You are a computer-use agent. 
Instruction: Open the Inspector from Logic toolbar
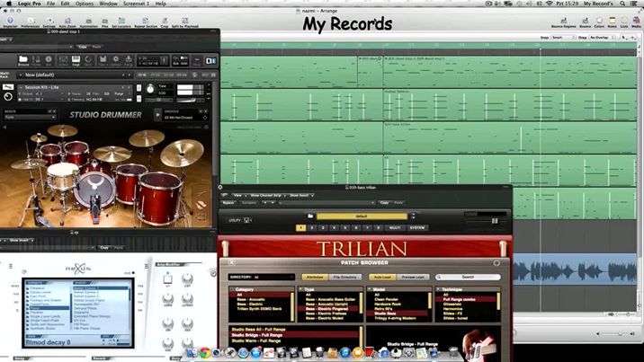click(x=10, y=21)
